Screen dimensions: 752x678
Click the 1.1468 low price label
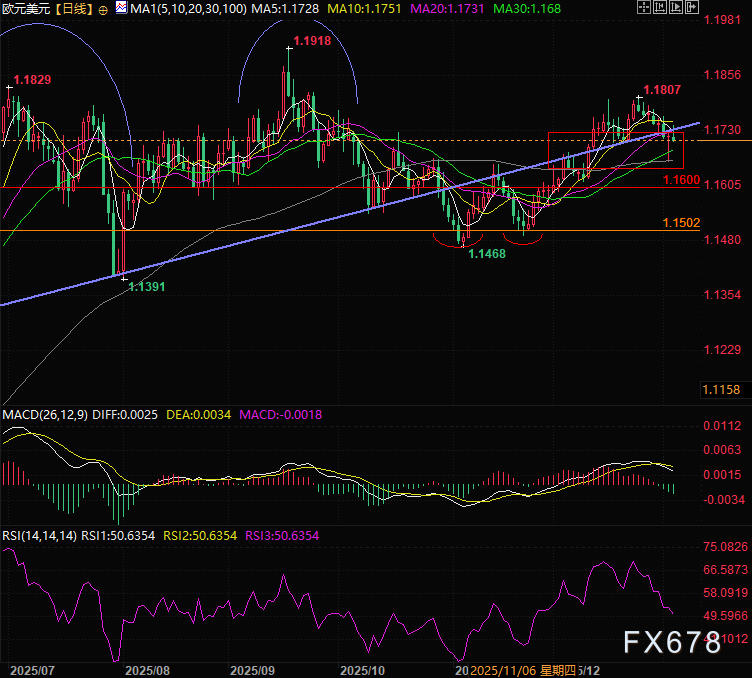(487, 254)
